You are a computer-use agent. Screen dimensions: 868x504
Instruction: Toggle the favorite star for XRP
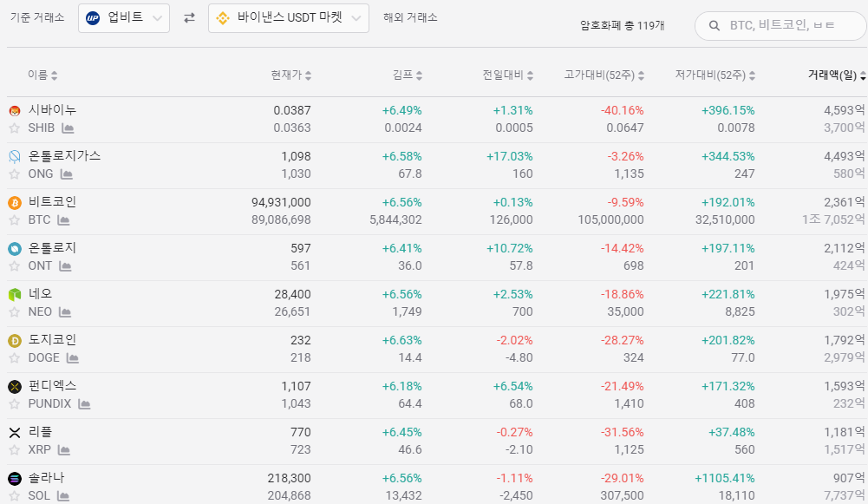tap(14, 450)
